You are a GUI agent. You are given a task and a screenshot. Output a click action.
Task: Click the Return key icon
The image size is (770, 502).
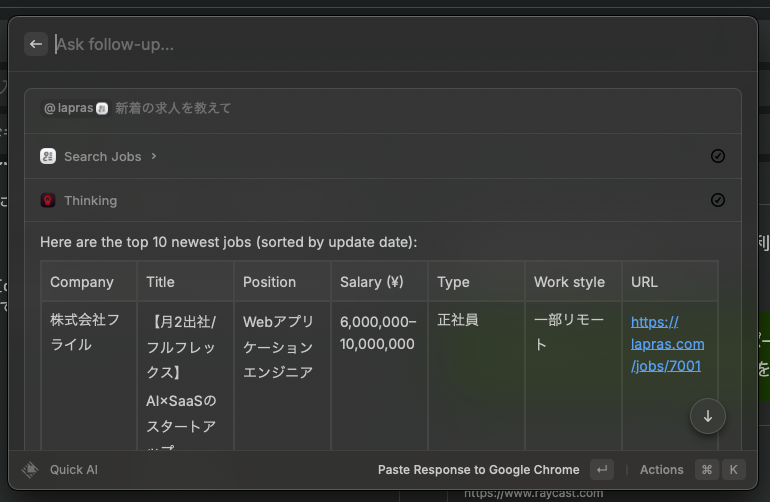(602, 470)
